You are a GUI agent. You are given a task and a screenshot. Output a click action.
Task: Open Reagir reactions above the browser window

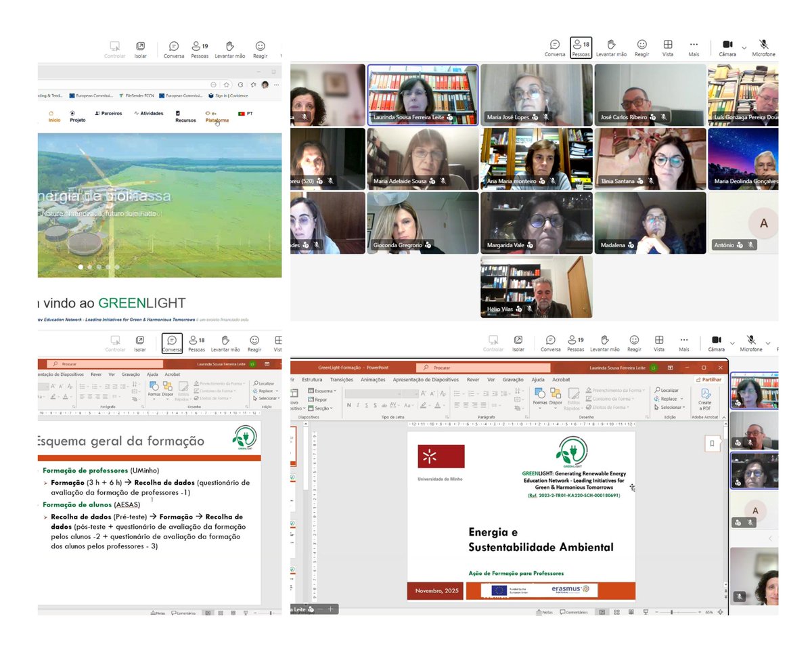[x=260, y=49]
